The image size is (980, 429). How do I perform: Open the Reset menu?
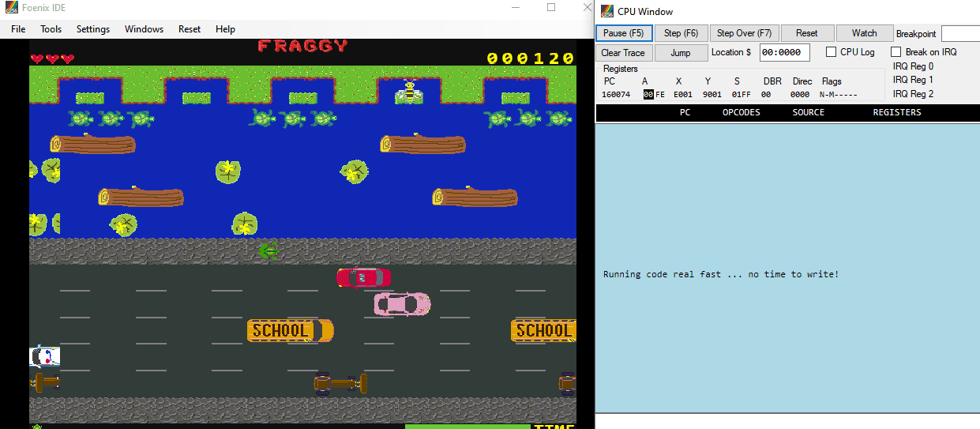[190, 29]
